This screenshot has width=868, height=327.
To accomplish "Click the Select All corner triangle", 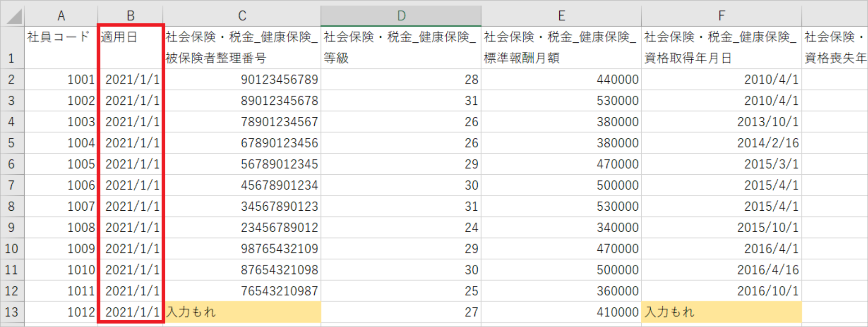I will 14,16.
